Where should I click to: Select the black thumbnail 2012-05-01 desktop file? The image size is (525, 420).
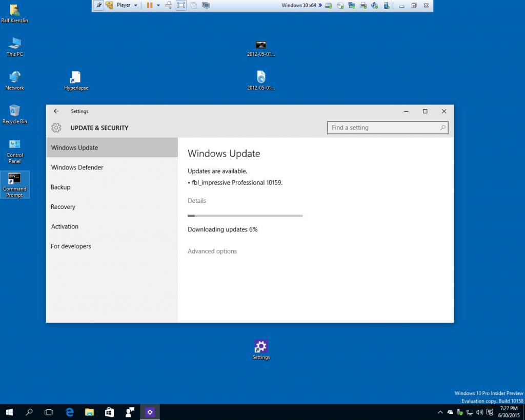(261, 49)
